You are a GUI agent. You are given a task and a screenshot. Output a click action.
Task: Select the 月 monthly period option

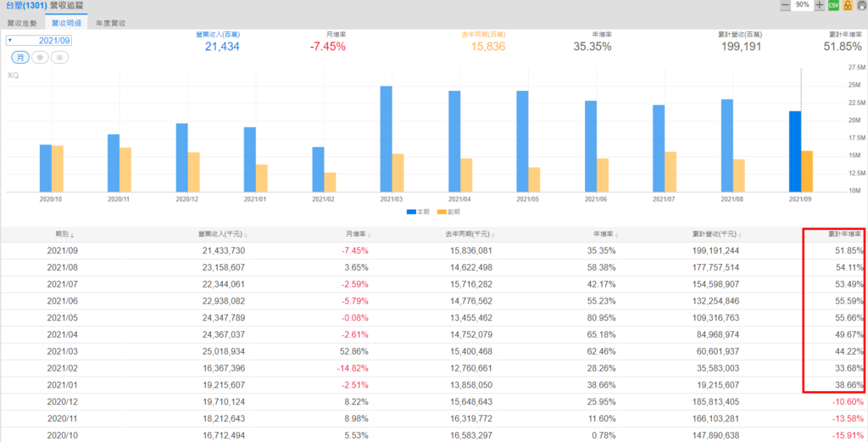pos(20,58)
